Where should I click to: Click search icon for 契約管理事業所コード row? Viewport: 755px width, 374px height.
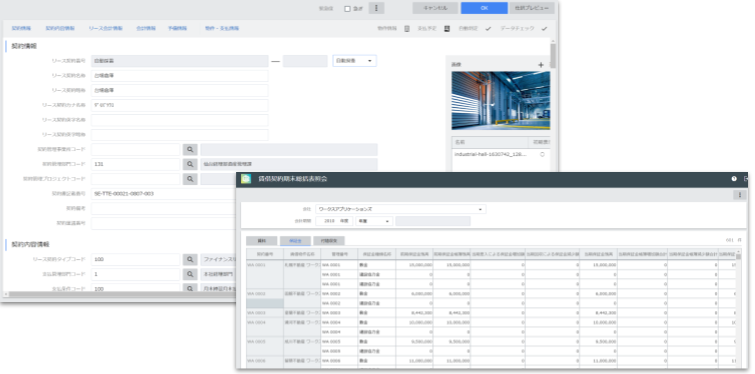pos(190,150)
